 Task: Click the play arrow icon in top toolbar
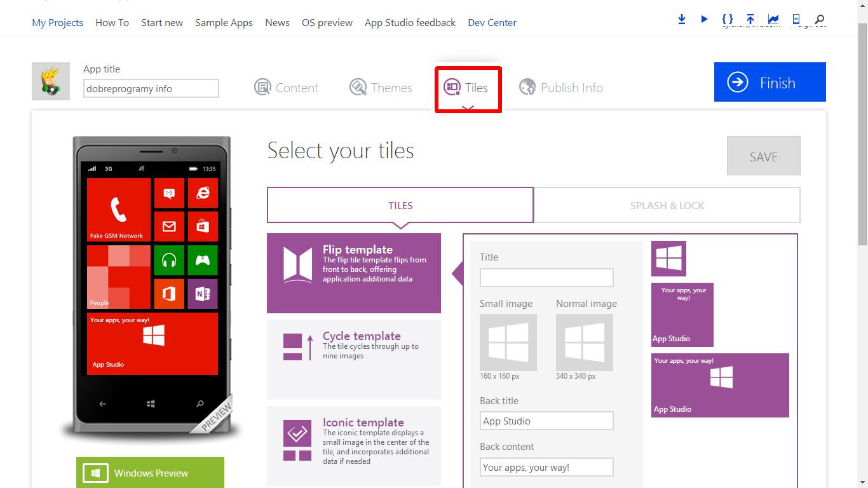pyautogui.click(x=704, y=19)
